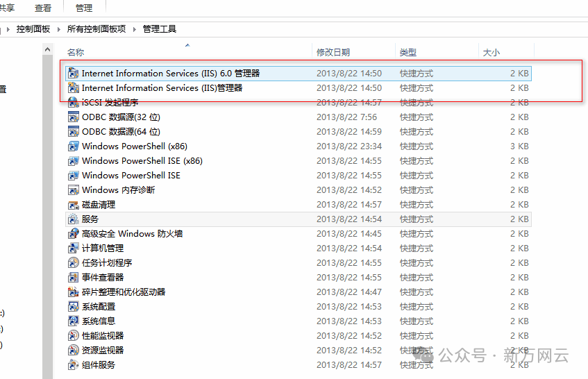This screenshot has height=379, width=588.
Task: Select the iSCSI 发起程序 icon
Action: (x=73, y=102)
